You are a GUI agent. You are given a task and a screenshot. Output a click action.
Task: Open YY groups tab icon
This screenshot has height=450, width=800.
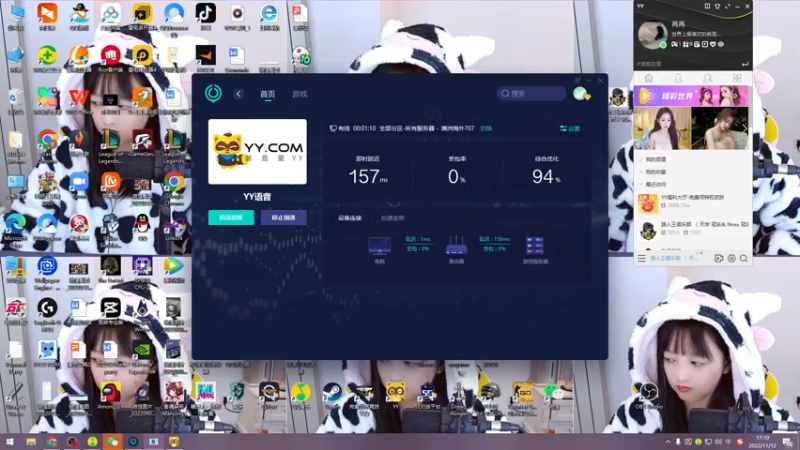(708, 78)
